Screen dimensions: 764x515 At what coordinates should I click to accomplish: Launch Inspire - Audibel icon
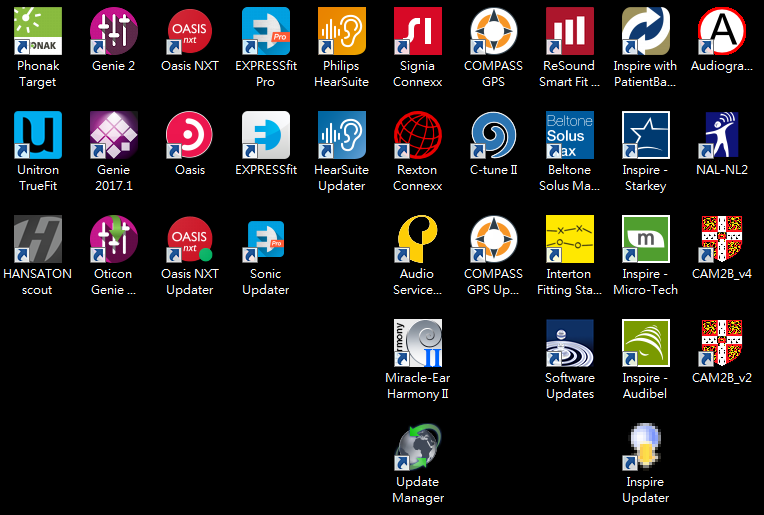click(646, 343)
